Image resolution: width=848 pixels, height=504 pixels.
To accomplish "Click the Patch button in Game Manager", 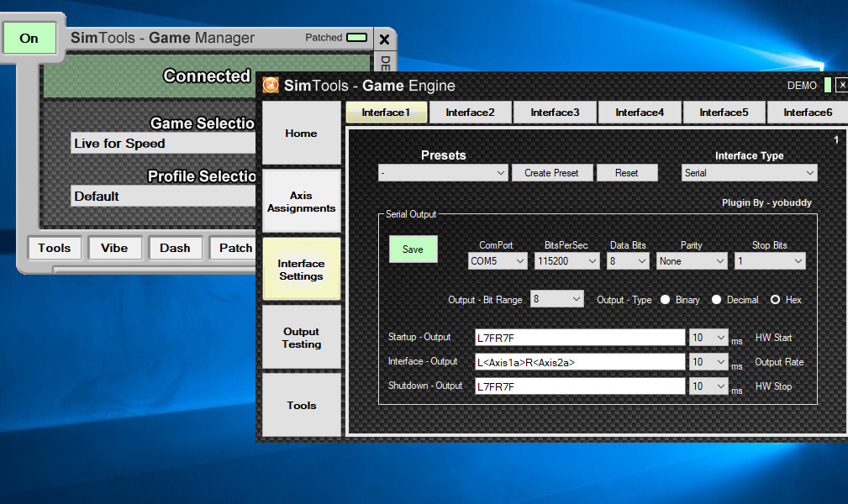I will (234, 248).
